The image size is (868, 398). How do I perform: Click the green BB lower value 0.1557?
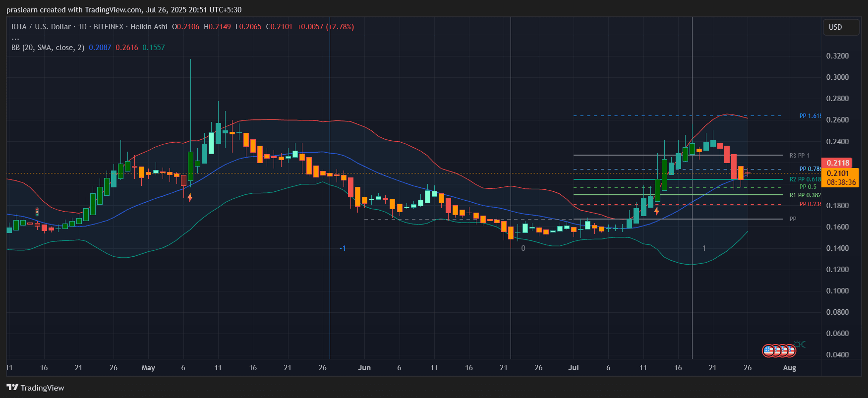click(154, 48)
